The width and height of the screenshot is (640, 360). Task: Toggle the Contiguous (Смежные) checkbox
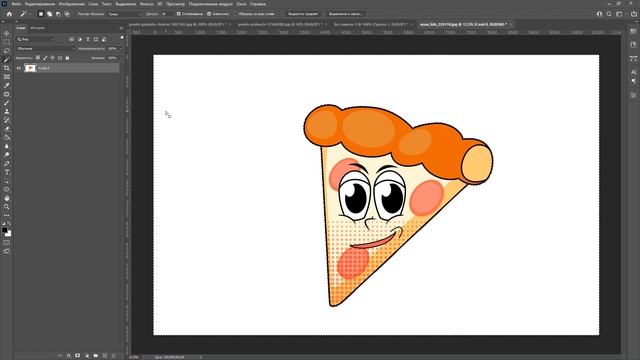click(x=209, y=14)
